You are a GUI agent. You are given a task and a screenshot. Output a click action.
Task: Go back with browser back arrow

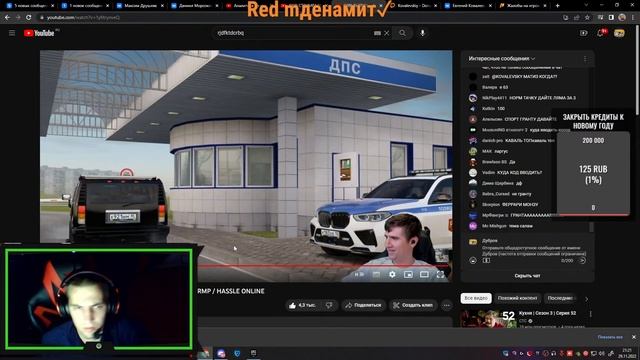[x=7, y=18]
